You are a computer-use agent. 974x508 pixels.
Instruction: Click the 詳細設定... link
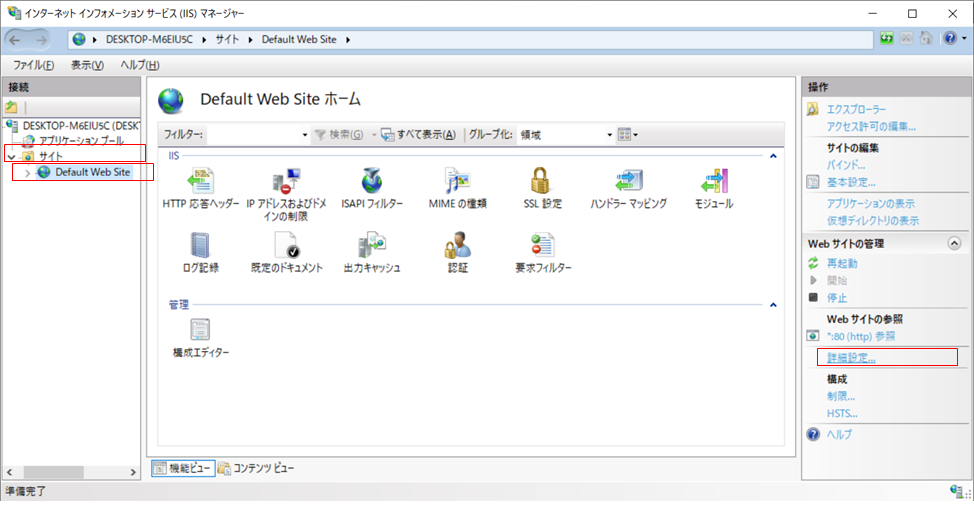pyautogui.click(x=851, y=358)
